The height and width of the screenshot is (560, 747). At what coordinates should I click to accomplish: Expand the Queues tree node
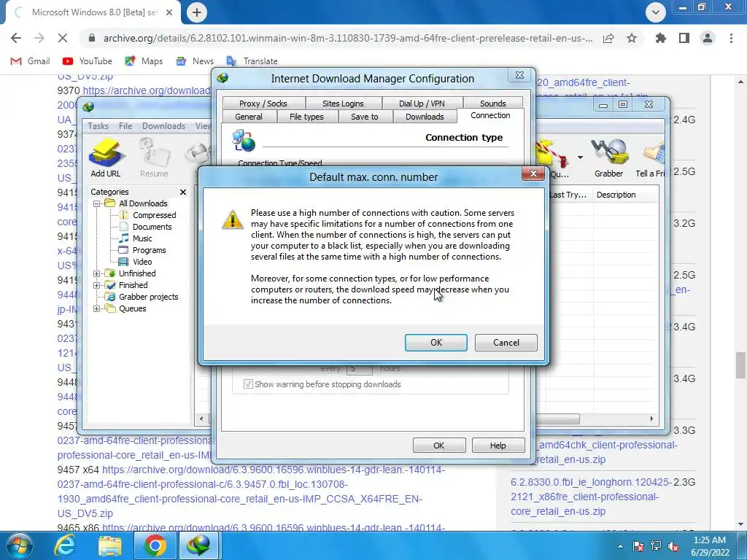97,308
